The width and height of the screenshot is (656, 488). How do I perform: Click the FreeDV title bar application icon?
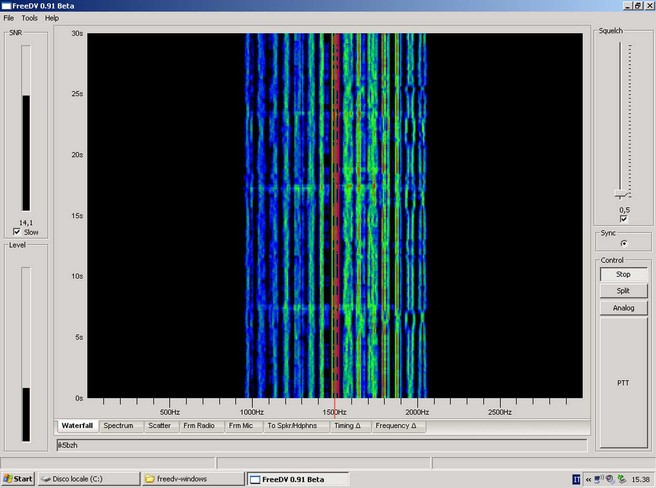click(6, 6)
